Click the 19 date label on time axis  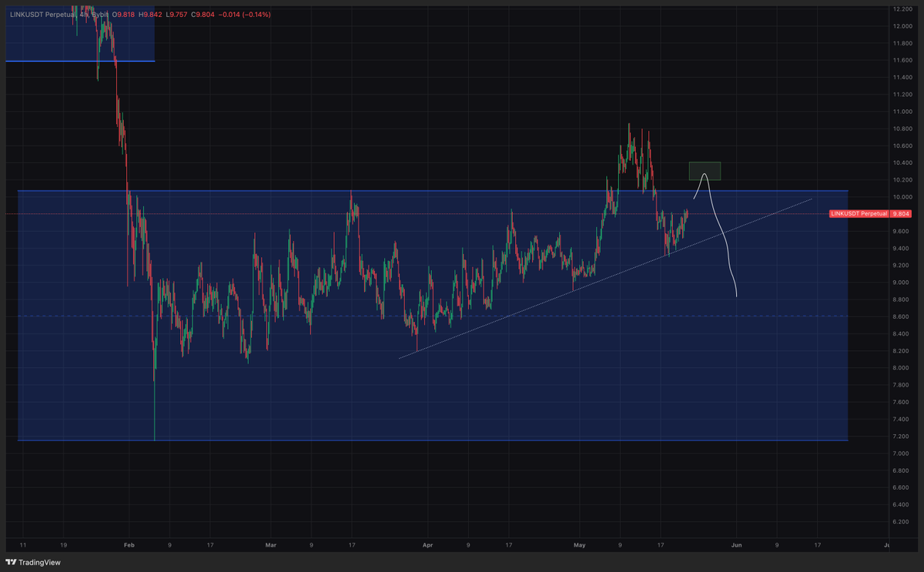pos(62,545)
